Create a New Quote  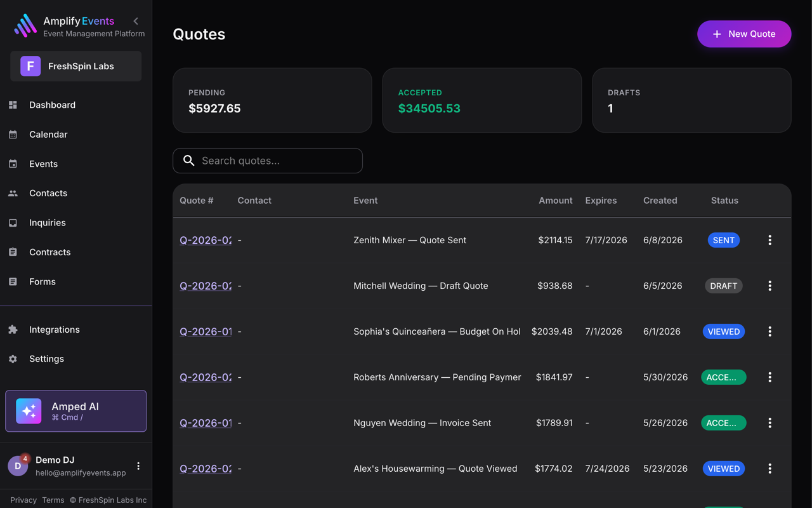[744, 34]
